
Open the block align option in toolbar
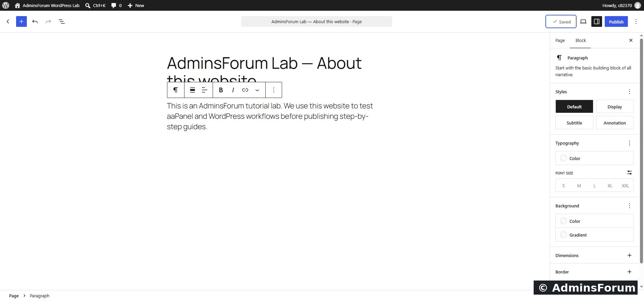click(193, 90)
